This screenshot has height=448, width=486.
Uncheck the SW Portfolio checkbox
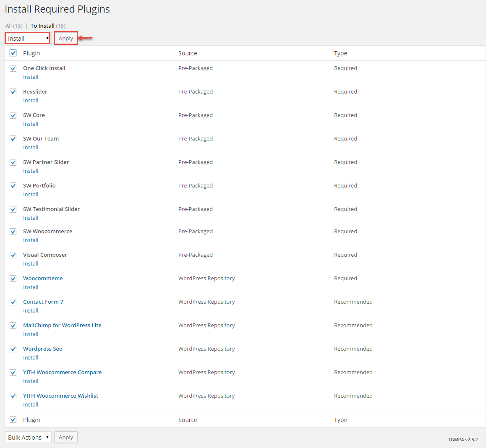[x=13, y=186]
